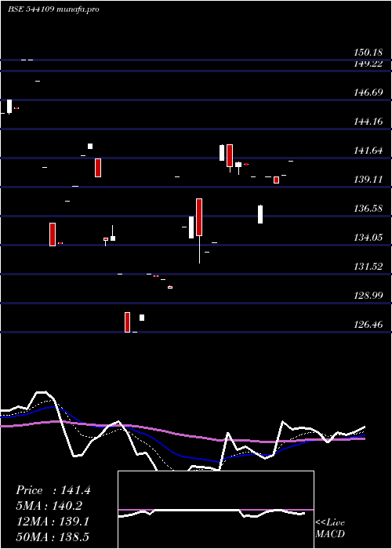Image resolution: width=392 pixels, height=549 pixels.
Task: Click the 144.16 price level label
Action: (x=368, y=122)
